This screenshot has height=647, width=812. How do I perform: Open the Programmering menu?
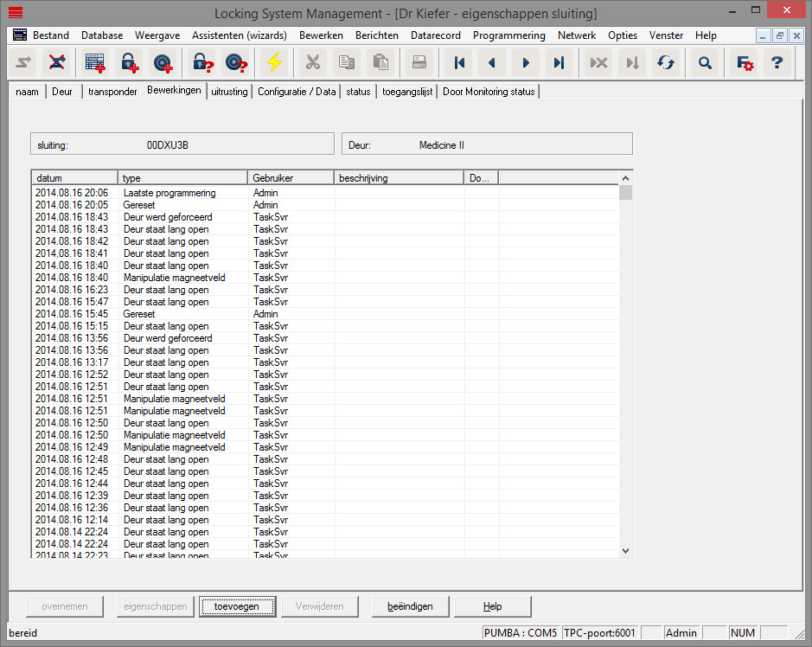pyautogui.click(x=508, y=35)
